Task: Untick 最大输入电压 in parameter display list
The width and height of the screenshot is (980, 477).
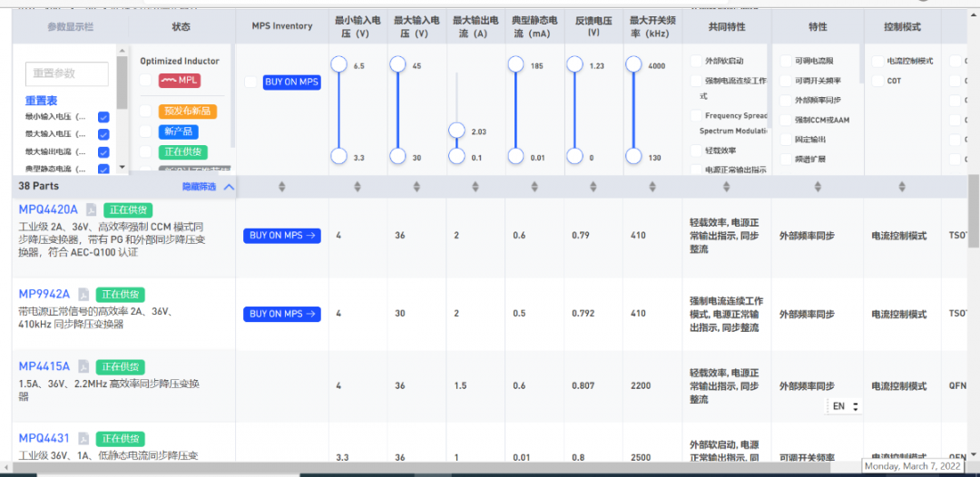Action: pos(103,134)
